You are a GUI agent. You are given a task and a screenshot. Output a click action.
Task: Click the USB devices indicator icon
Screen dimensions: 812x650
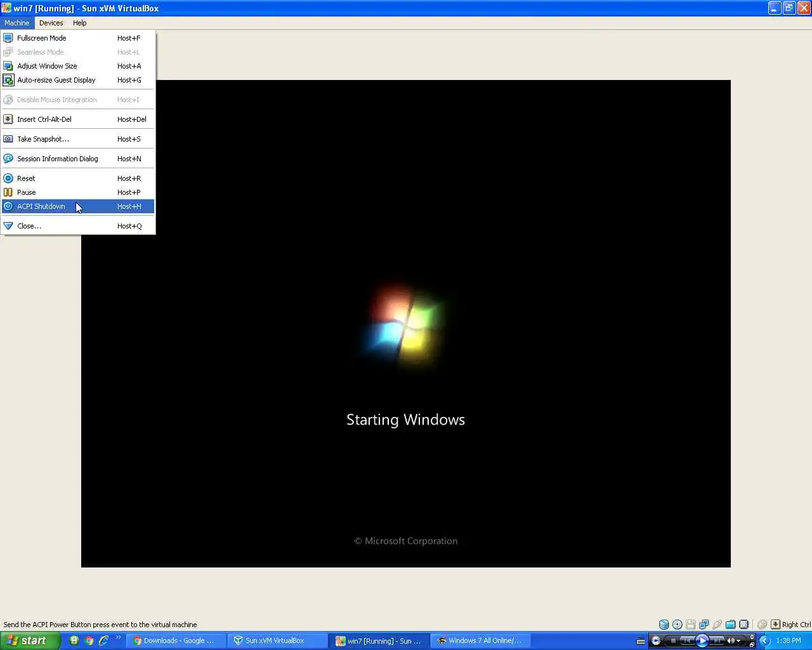pos(717,625)
